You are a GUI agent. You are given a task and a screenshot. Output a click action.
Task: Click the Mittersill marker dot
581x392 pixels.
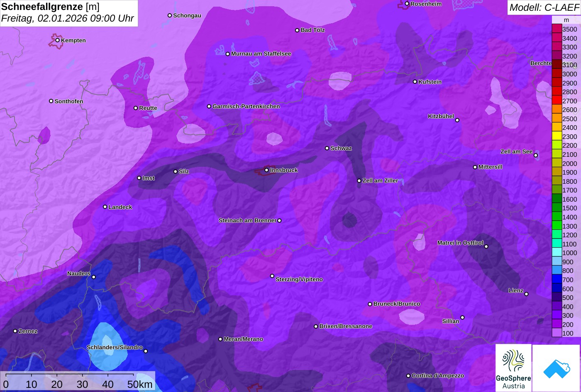click(x=475, y=167)
